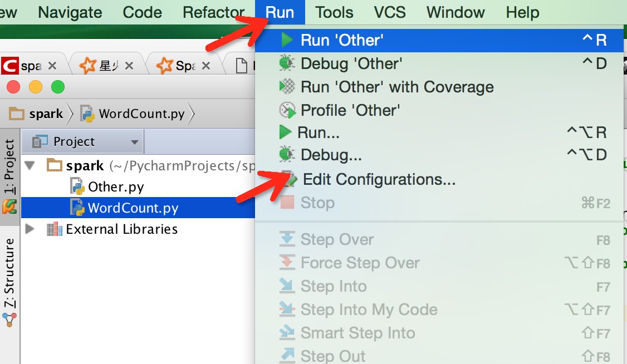Click the profiler icon beside Profile 'Other'

tap(287, 110)
